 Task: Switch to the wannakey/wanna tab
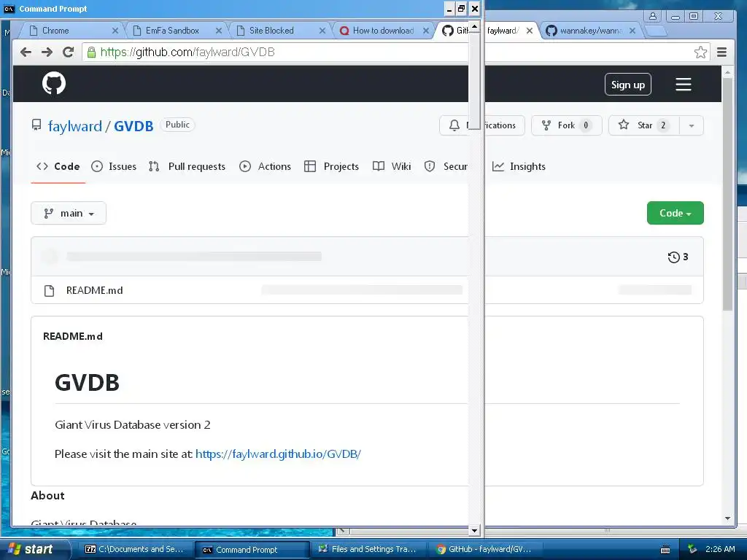click(591, 31)
